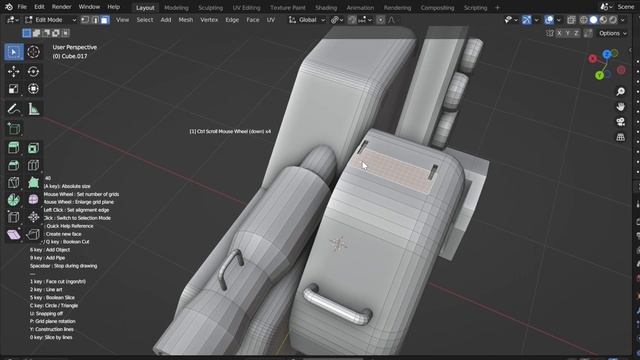Screen dimensions: 640x360
Task: Choose the Shear tool
Action: (x=13, y=235)
